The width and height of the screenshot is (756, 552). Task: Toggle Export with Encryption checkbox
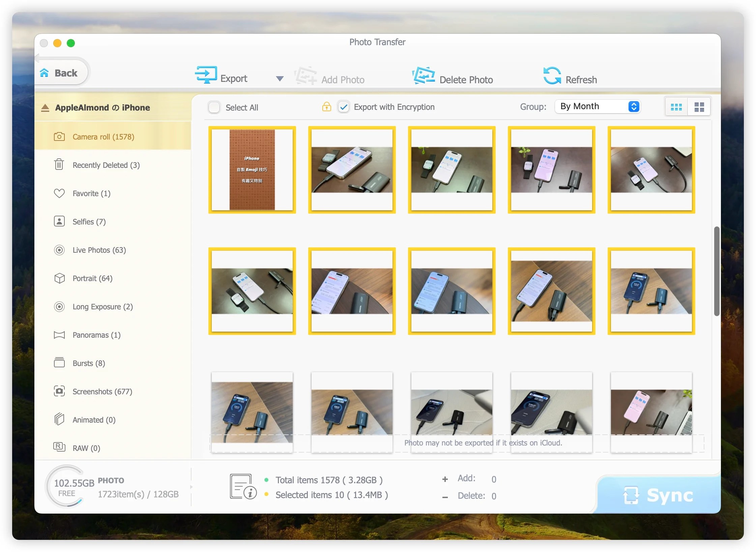[343, 107]
